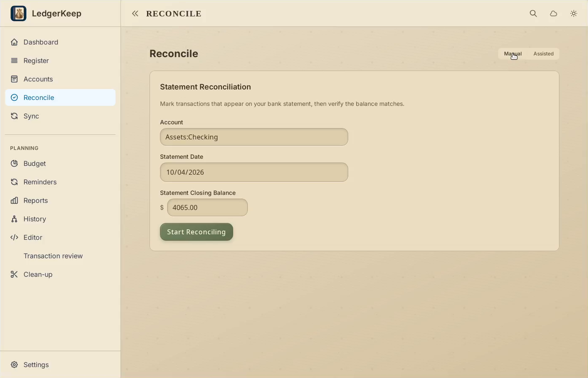Switch to Assisted reconcile mode
588x378 pixels.
[543, 54]
